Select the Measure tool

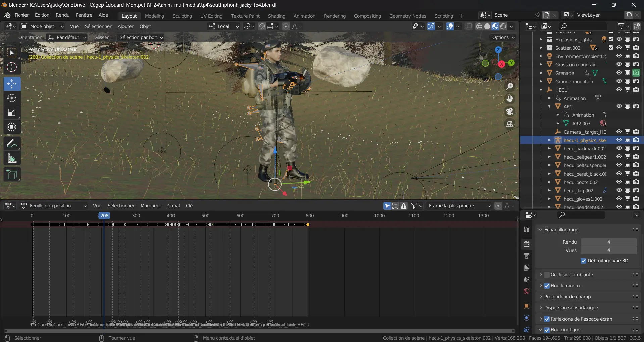pos(12,158)
